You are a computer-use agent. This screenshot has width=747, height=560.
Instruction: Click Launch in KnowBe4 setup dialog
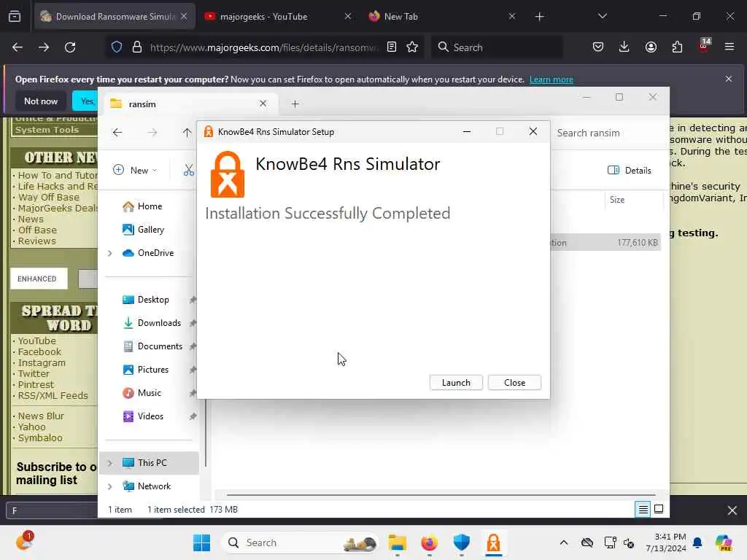[x=456, y=382]
